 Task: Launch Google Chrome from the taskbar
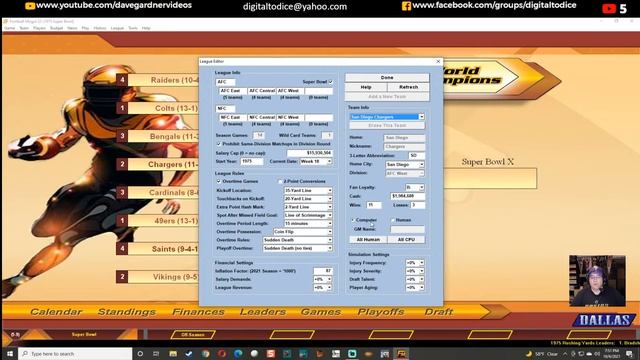tap(205, 353)
